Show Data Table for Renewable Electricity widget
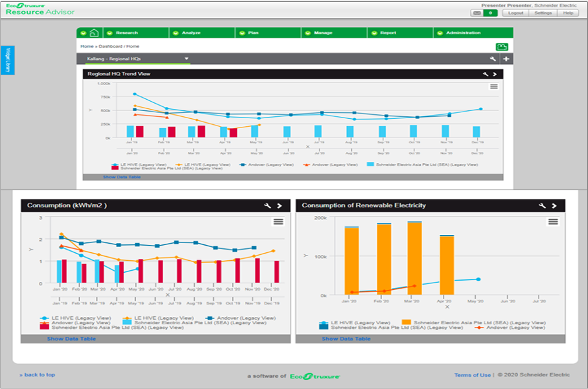The height and width of the screenshot is (389, 588). click(346, 339)
